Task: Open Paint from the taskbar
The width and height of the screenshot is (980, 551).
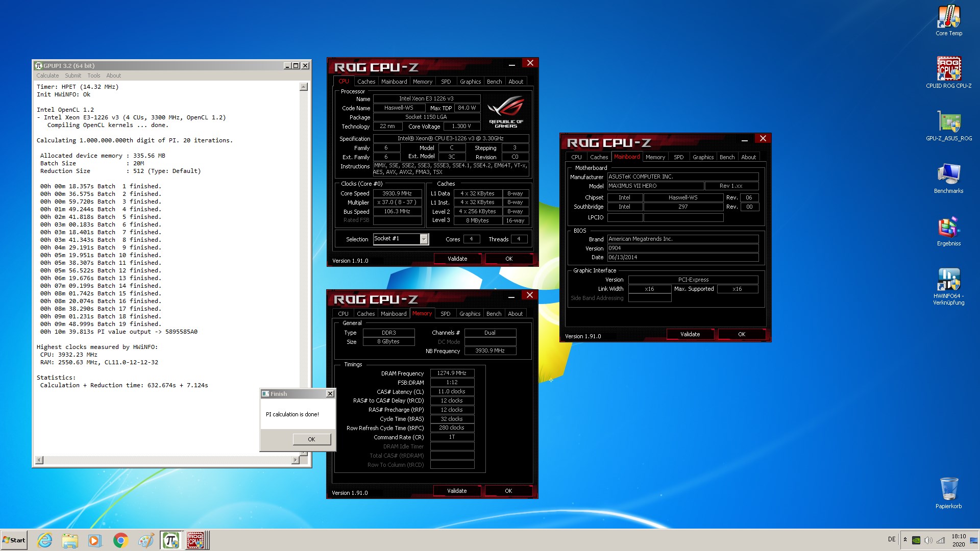Action: point(145,540)
